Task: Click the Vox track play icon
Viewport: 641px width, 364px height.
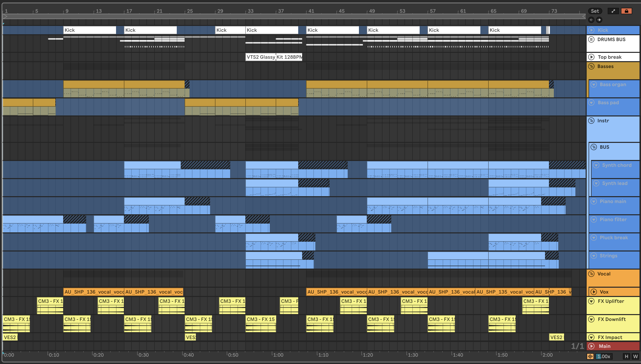Action: tap(594, 292)
